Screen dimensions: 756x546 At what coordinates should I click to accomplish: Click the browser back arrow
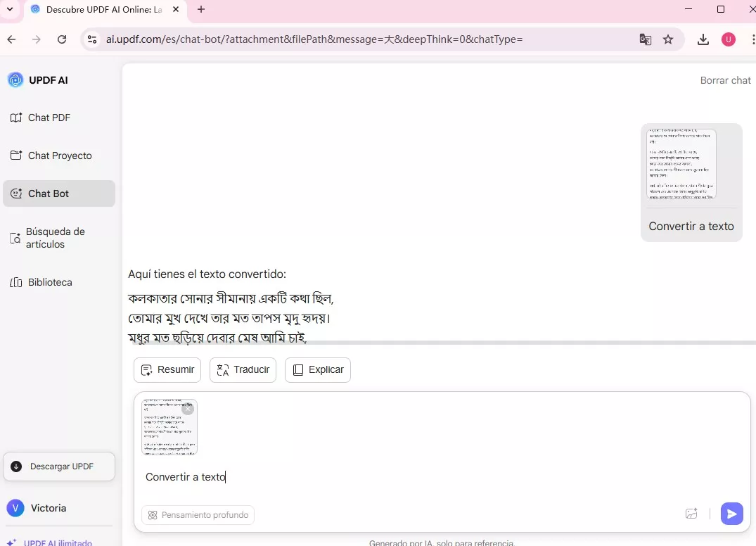click(x=11, y=39)
